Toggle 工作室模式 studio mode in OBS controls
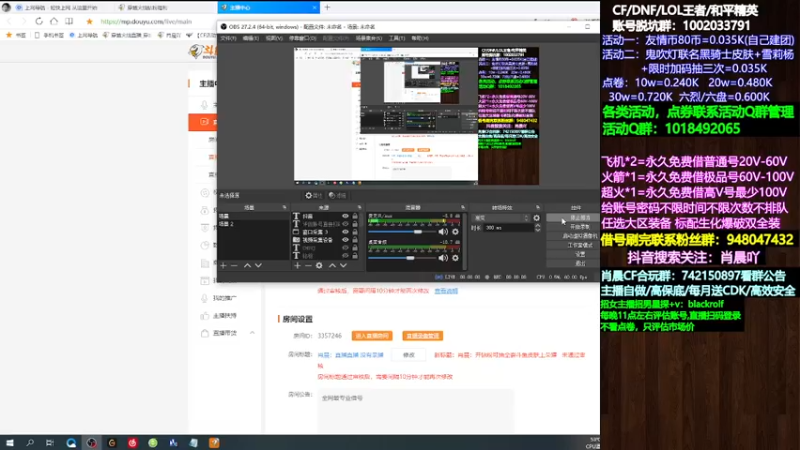The height and width of the screenshot is (450, 800). pyautogui.click(x=573, y=245)
